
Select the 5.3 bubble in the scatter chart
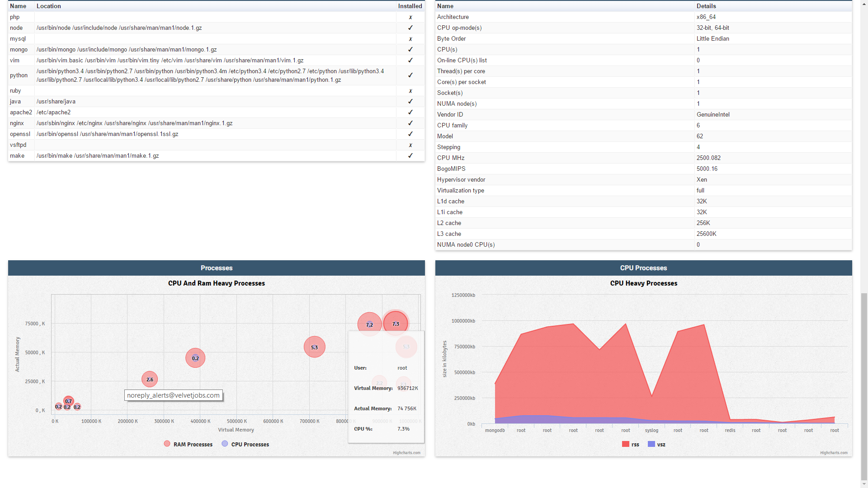pos(314,347)
